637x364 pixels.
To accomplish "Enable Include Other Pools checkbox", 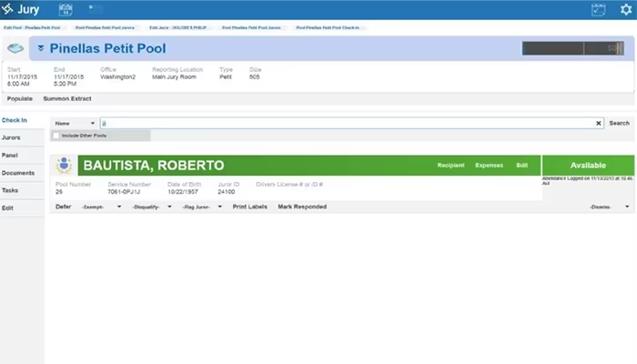I will (x=56, y=136).
